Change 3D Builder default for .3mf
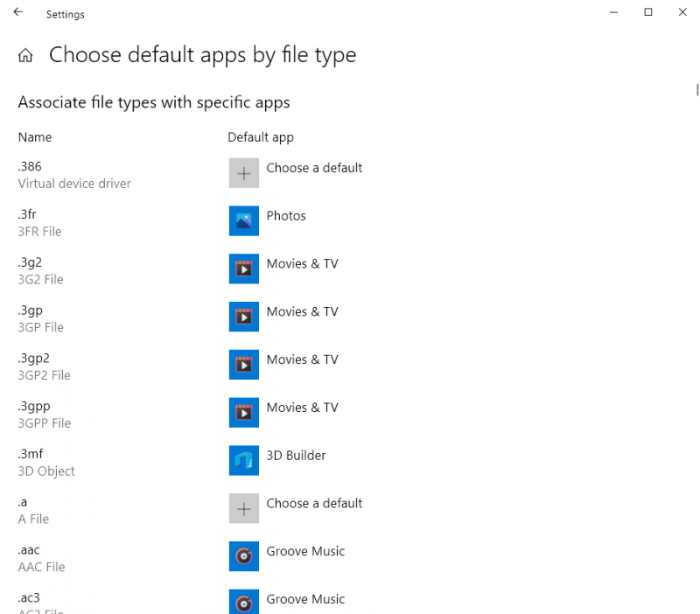Screen dimensions: 700x614 296,456
